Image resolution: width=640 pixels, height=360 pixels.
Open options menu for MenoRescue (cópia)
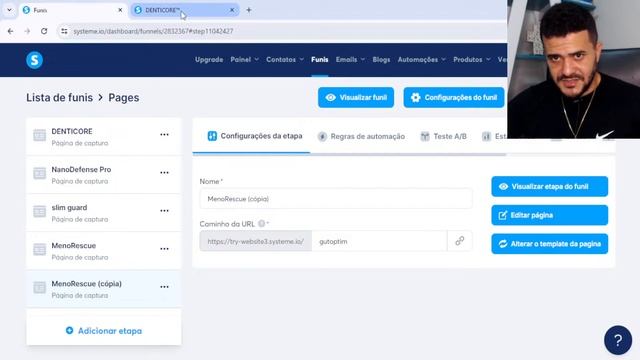click(164, 287)
